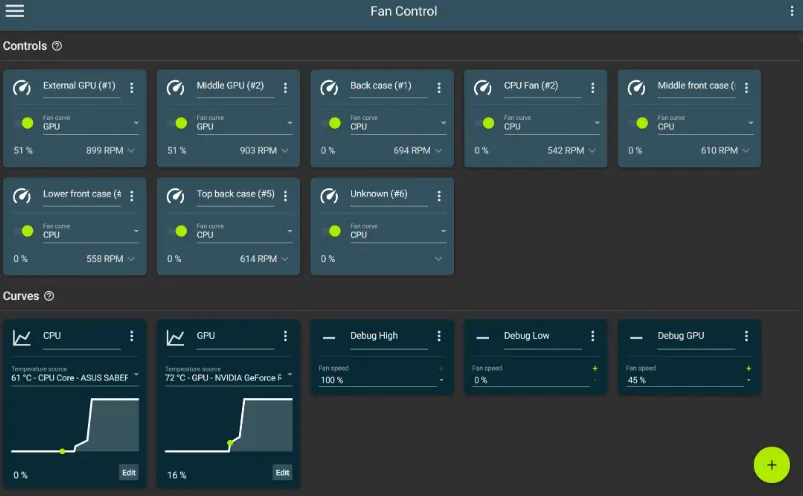
Task: Open options menu for Unknown (#6)
Action: pos(439,196)
